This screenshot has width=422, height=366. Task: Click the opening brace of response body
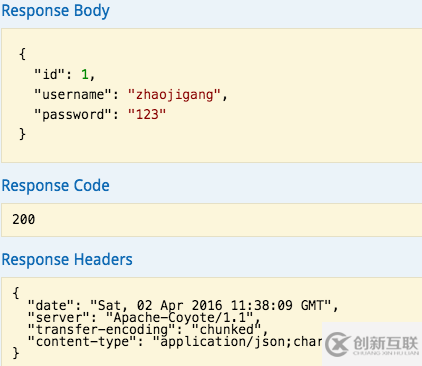coord(22,54)
